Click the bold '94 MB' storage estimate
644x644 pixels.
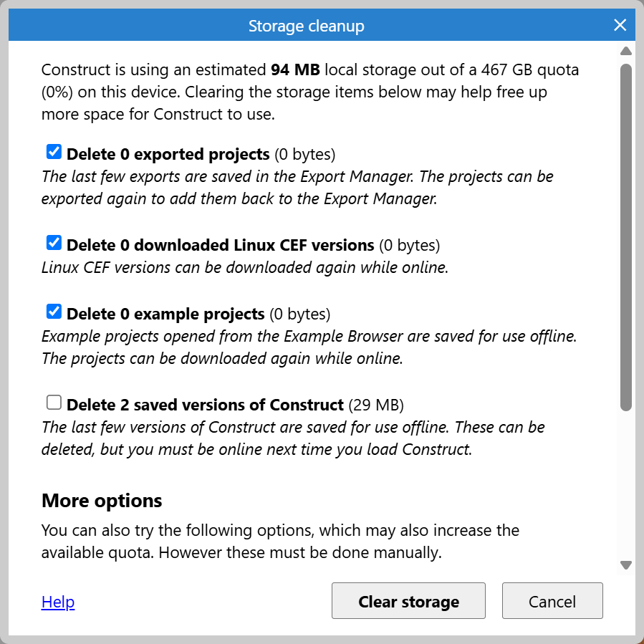click(x=297, y=70)
